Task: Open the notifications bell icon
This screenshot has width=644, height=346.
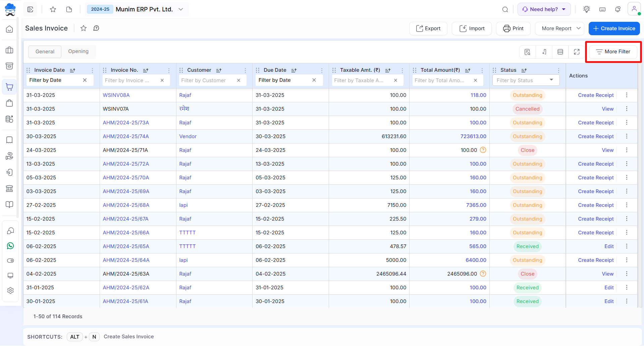Action: click(x=618, y=9)
